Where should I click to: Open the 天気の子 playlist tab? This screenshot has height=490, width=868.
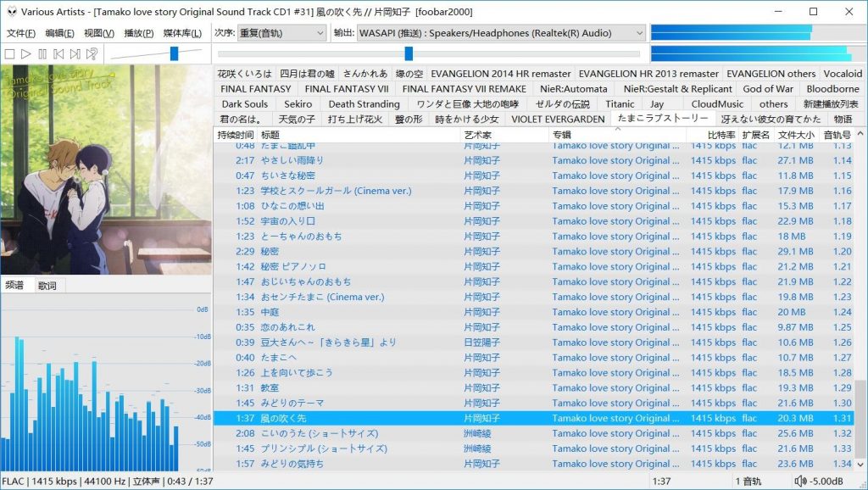[296, 119]
